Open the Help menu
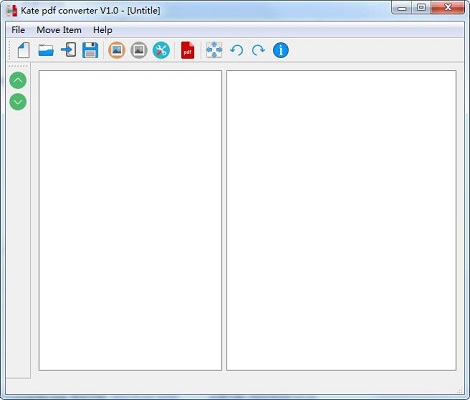 tap(103, 30)
